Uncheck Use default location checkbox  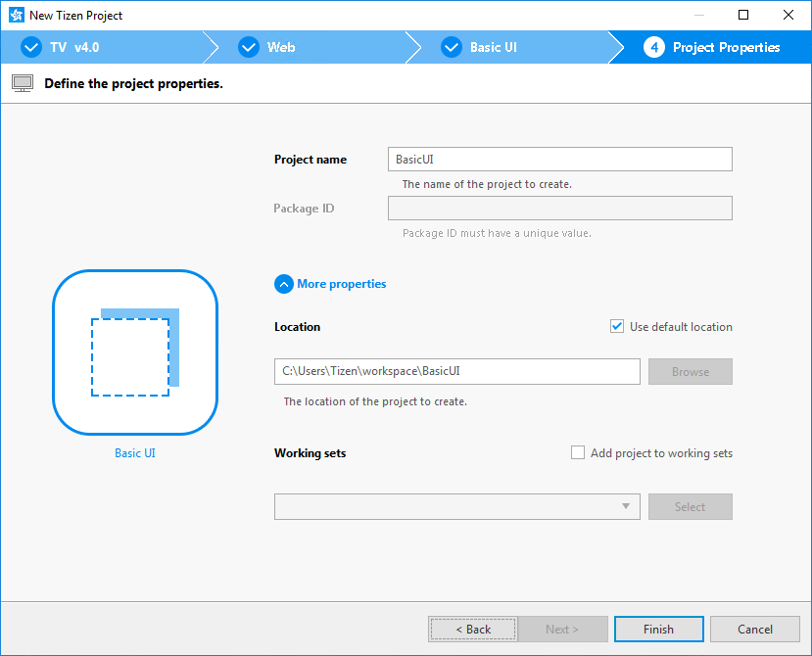(617, 327)
